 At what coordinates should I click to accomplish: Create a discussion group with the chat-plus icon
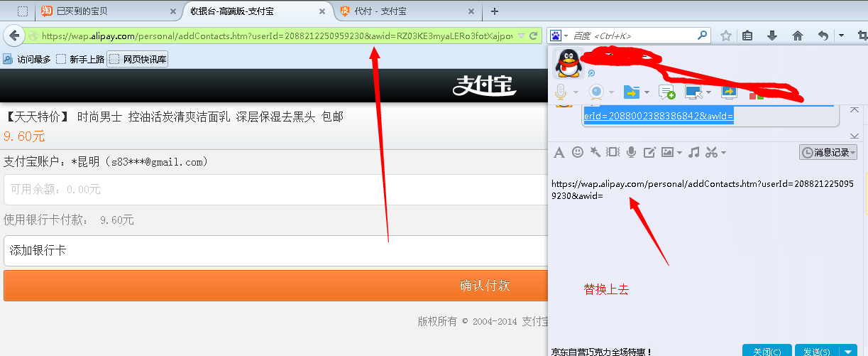click(x=666, y=92)
